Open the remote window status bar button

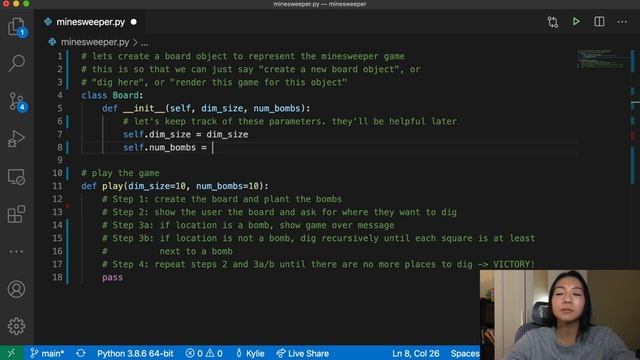[11, 353]
